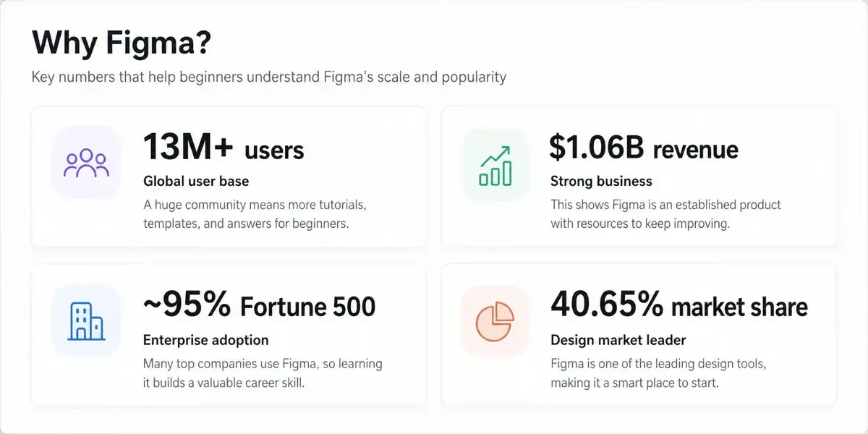Viewport: 868px width, 434px height.
Task: Click the '40.65% market share' statistic
Action: click(678, 305)
